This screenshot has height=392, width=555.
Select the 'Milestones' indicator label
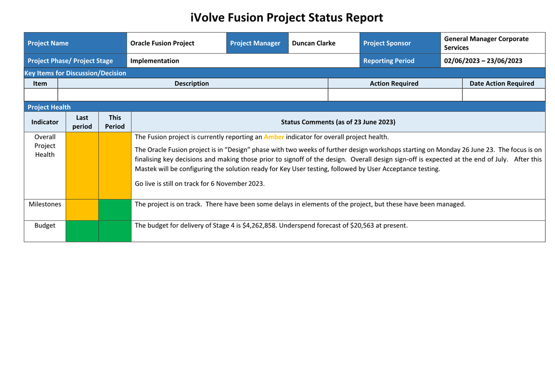[x=45, y=204]
